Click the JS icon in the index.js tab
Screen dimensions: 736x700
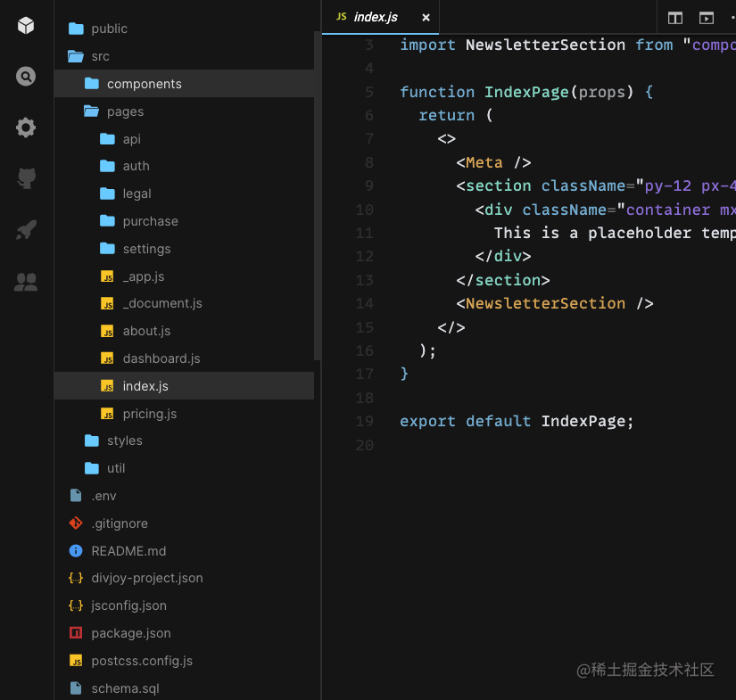[342, 17]
